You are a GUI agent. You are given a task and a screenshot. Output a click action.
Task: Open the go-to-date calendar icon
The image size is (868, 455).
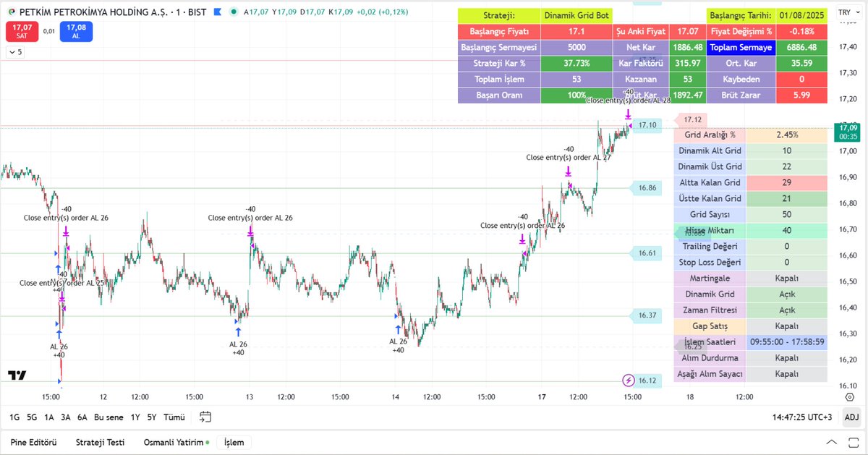click(205, 417)
